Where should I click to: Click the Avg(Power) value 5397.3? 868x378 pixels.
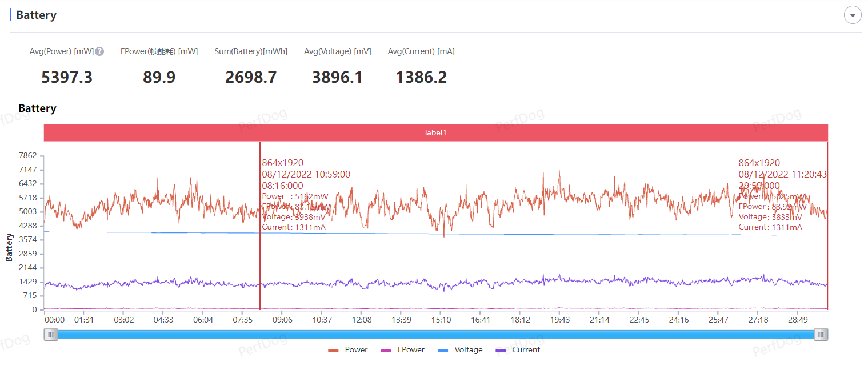(x=67, y=77)
